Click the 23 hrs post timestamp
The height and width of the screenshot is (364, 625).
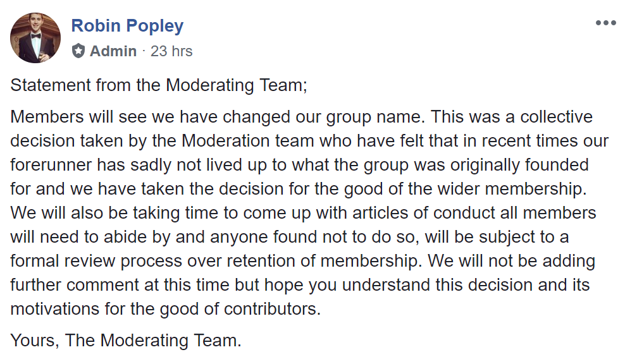171,51
